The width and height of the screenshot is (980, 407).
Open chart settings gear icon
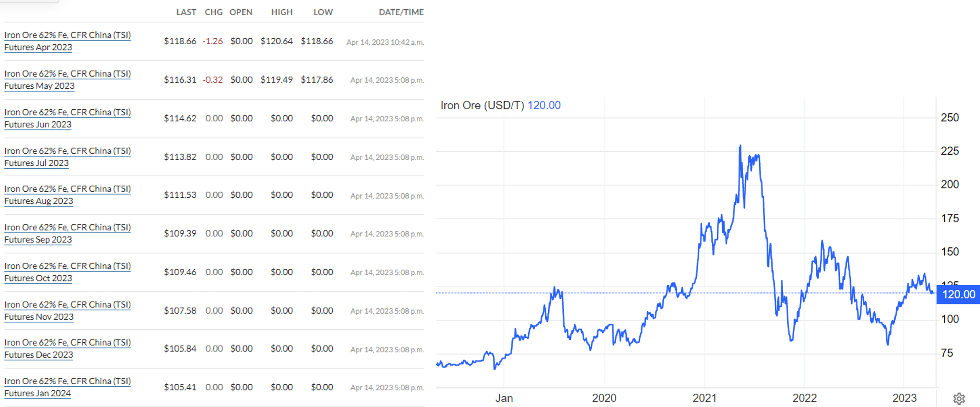959,398
